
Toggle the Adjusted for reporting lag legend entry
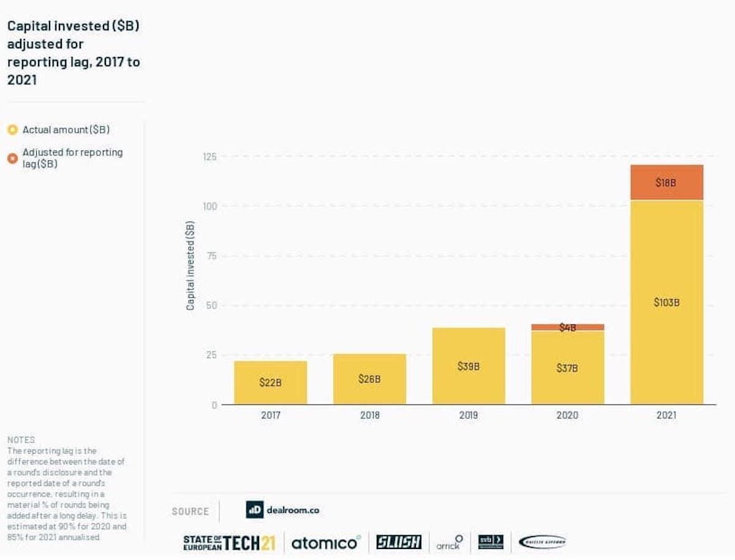point(72,158)
